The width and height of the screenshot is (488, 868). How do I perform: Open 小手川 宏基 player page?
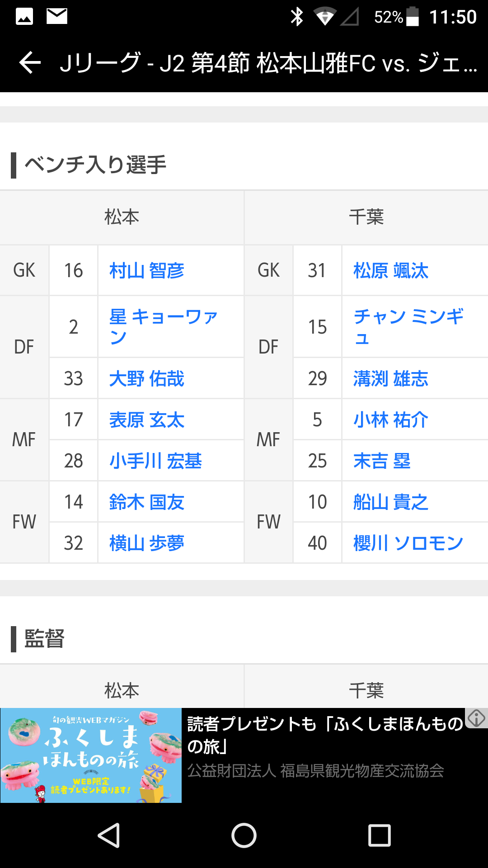pyautogui.click(x=155, y=461)
